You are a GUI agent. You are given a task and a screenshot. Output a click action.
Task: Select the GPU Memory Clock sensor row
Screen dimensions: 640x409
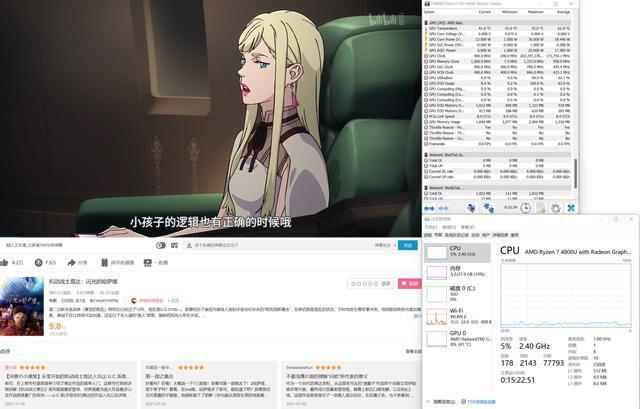coord(498,61)
